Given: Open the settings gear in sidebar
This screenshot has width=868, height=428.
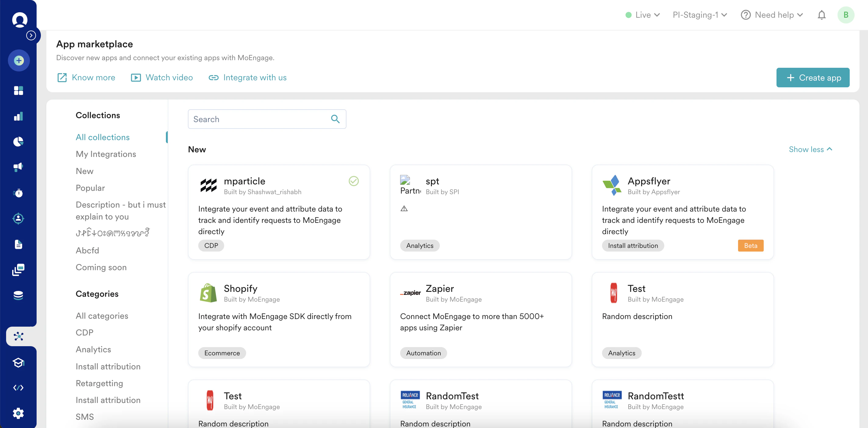Looking at the screenshot, I should [x=19, y=413].
